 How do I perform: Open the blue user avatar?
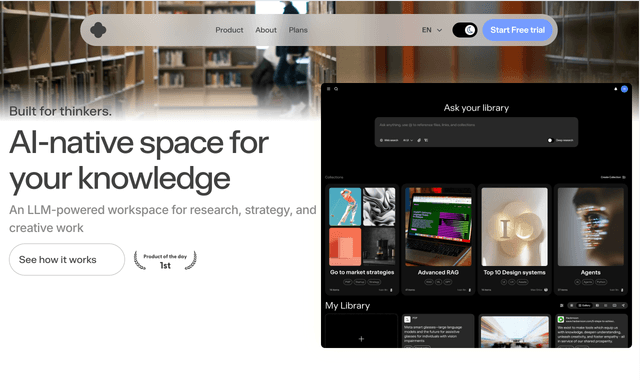624,89
